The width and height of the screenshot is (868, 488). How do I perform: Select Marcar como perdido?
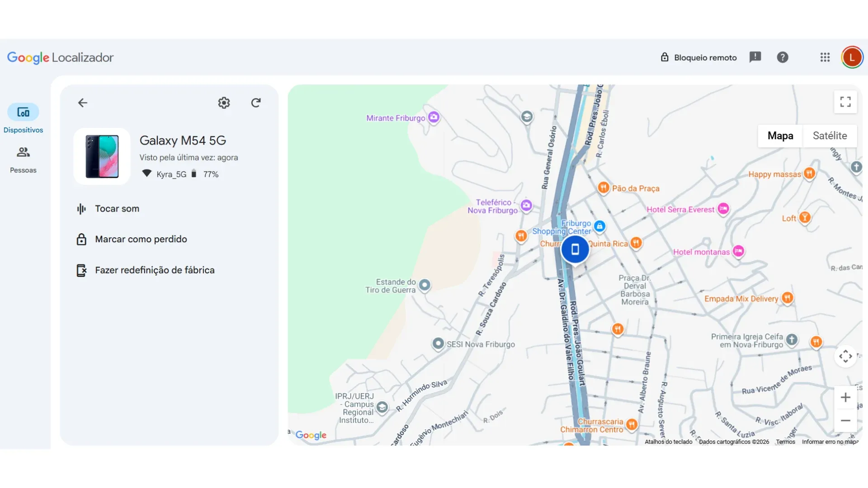pyautogui.click(x=141, y=239)
